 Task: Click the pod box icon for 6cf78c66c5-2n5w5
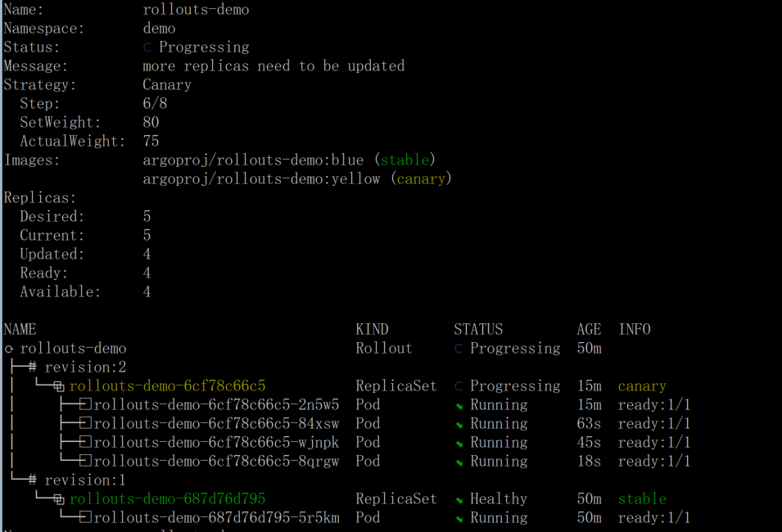pyautogui.click(x=85, y=404)
